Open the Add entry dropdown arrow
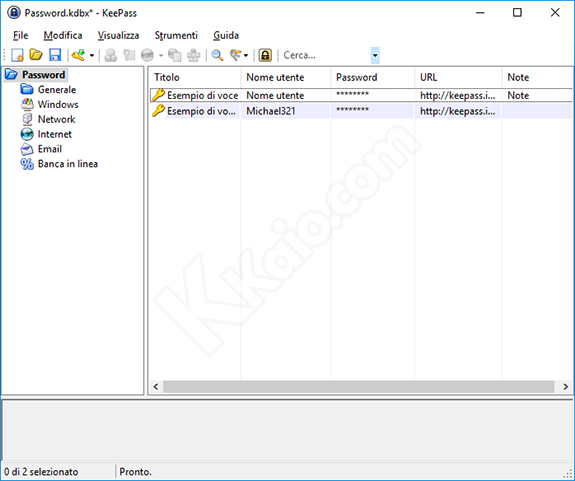575x481 pixels. (x=92, y=56)
